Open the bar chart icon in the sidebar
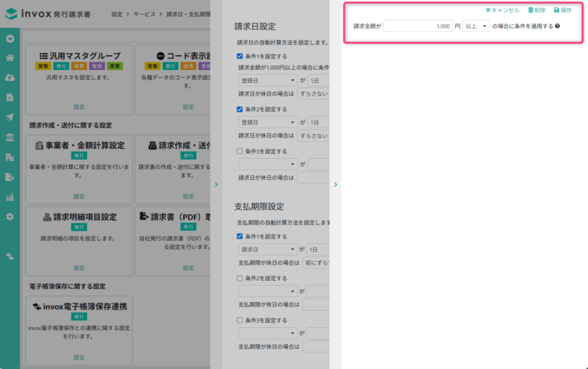The image size is (588, 369). [x=10, y=197]
